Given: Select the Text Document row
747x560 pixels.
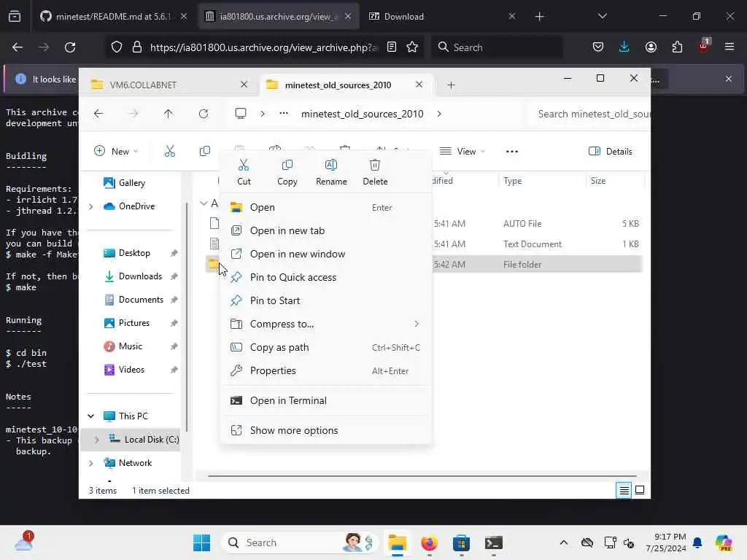Looking at the screenshot, I should pos(424,244).
